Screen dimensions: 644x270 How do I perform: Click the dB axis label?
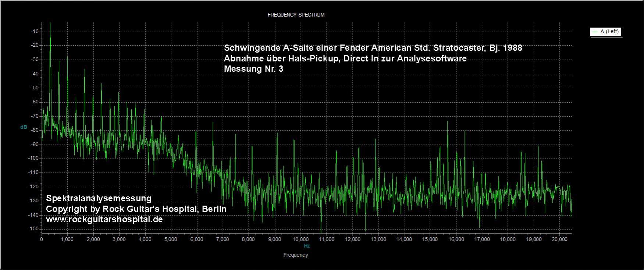tap(24, 127)
